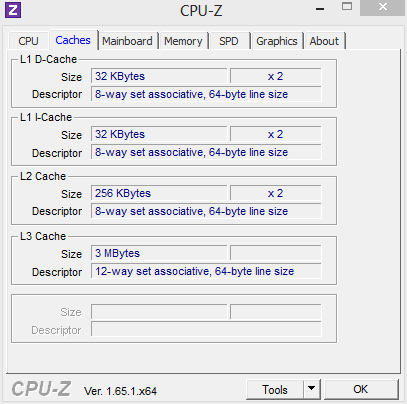407x404 pixels.
Task: Click the OK button
Action: (361, 389)
